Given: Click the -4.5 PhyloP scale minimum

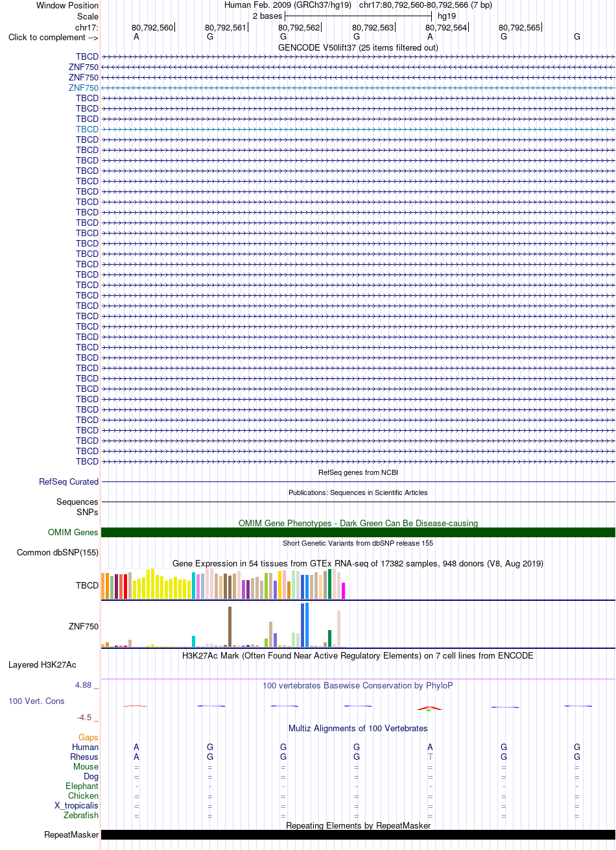Looking at the screenshot, I should [x=88, y=718].
